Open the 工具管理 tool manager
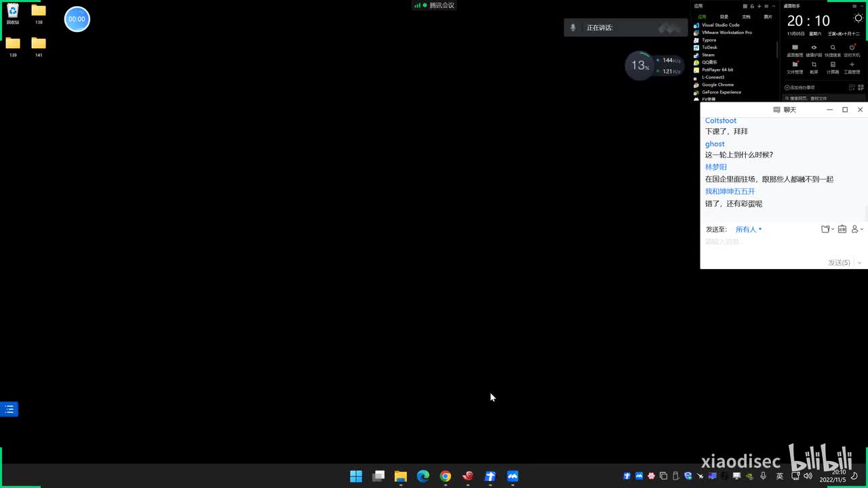The image size is (868, 488). (x=852, y=68)
